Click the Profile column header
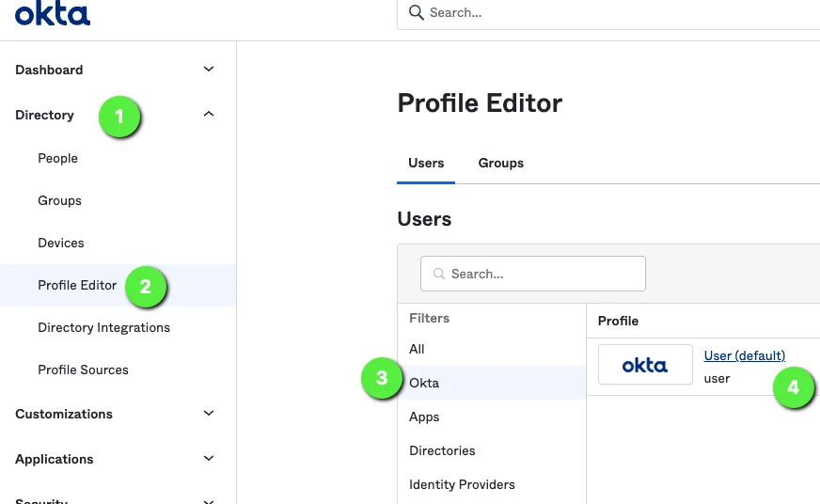820x504 pixels. coord(618,321)
